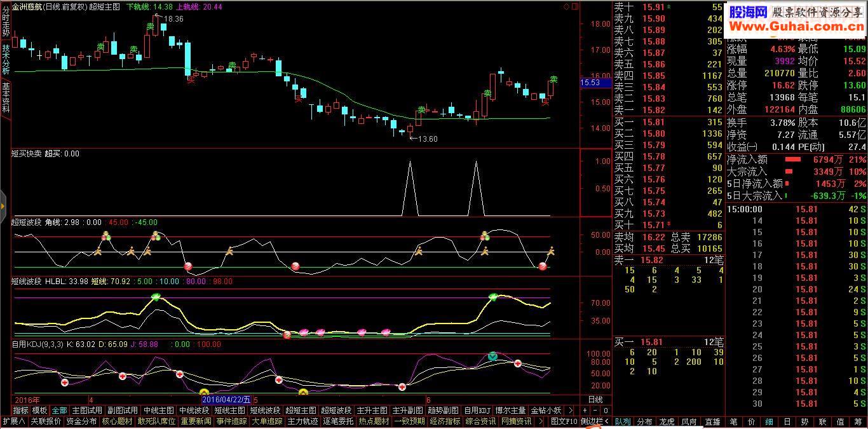Toggle the 联 view mode

(x=822, y=421)
